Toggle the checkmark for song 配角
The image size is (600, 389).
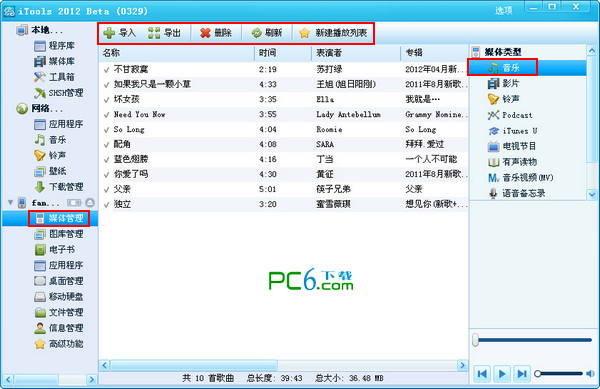coord(106,145)
